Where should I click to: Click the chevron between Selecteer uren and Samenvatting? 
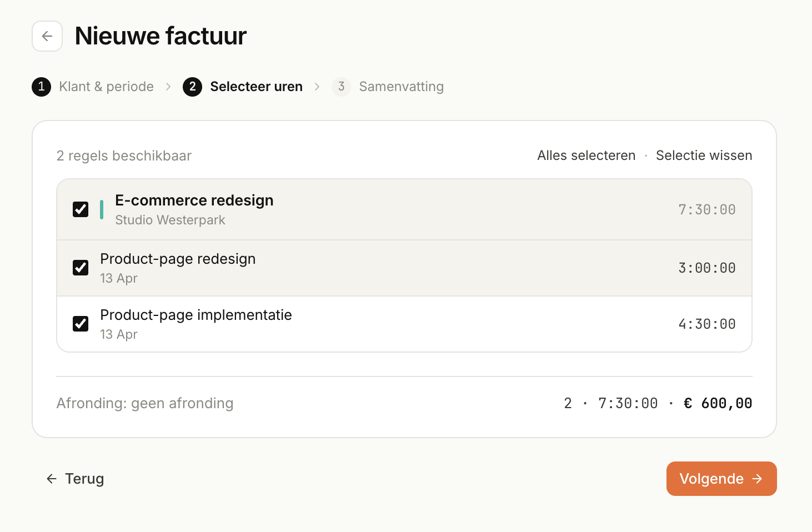[317, 87]
